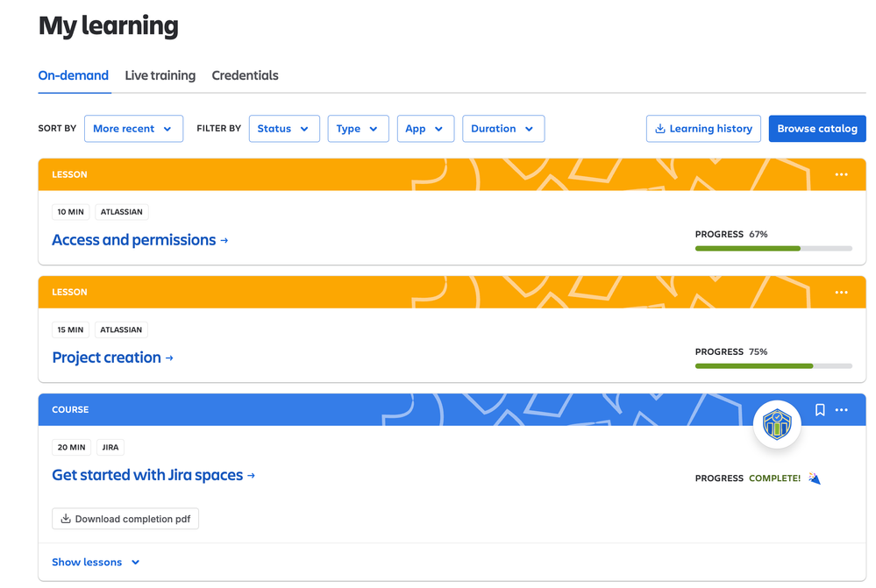Switch to the Live training tab

point(160,75)
